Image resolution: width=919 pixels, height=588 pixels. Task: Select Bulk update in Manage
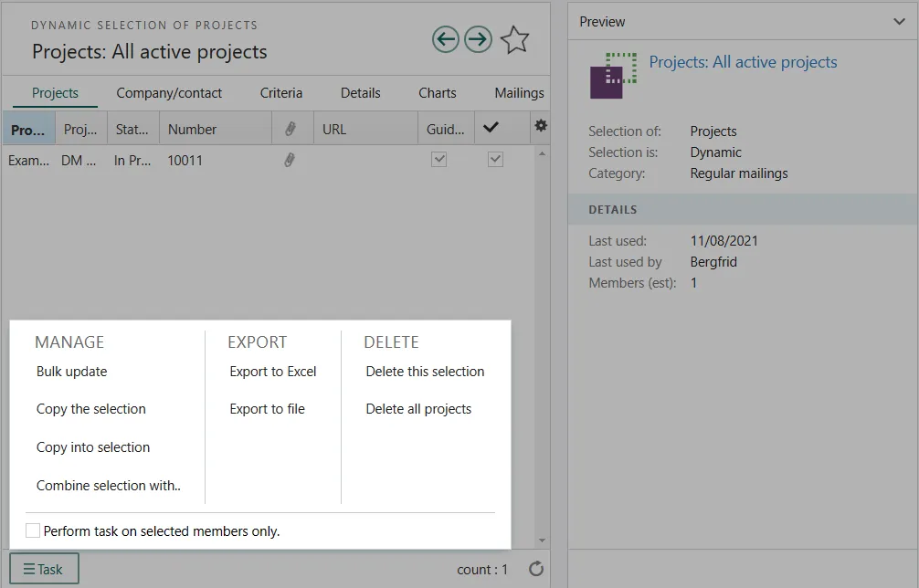(71, 372)
